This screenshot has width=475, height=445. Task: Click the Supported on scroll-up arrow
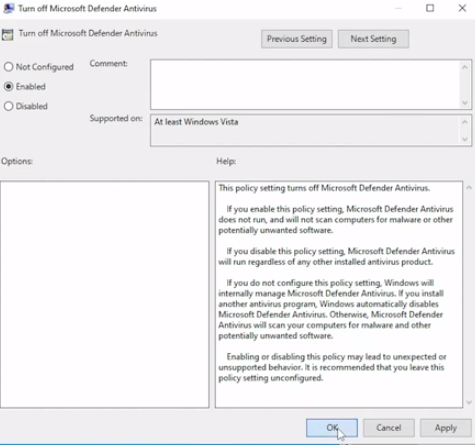(x=465, y=122)
